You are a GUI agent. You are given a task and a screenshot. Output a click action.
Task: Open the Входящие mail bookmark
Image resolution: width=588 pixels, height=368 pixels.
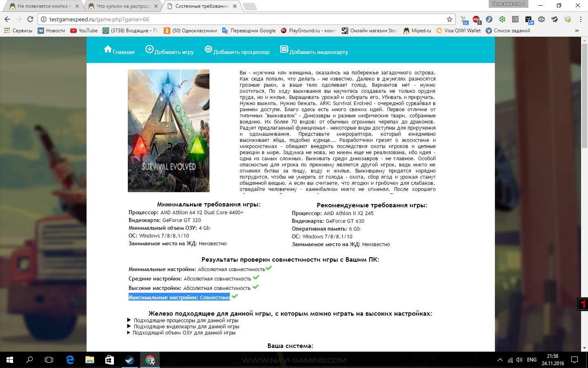click(x=131, y=31)
